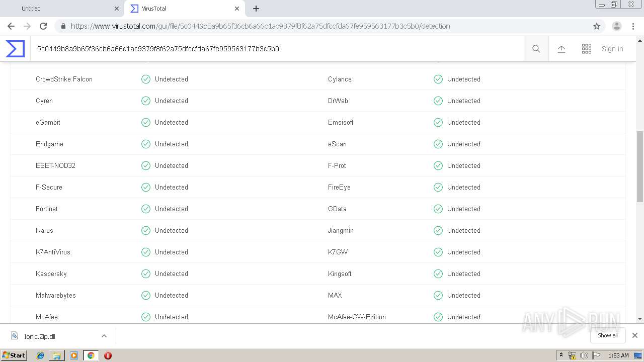This screenshot has height=362, width=644.
Task: Click the address bar URL
Action: (x=261, y=26)
